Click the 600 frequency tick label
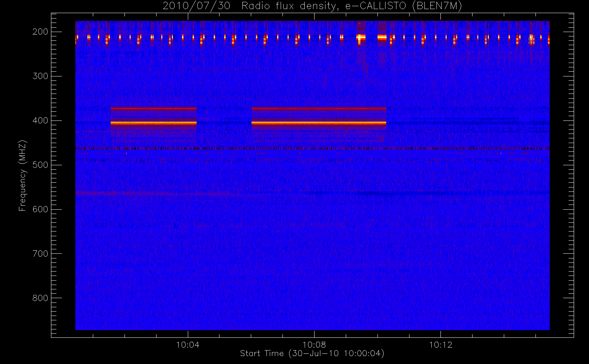Screen dimensions: 589x364 [40, 209]
